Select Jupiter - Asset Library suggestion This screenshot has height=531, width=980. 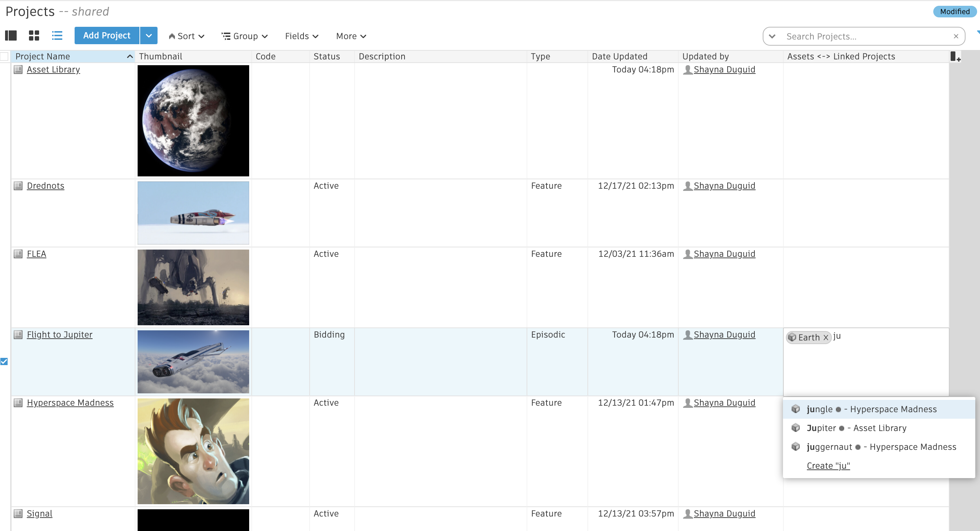pos(856,428)
